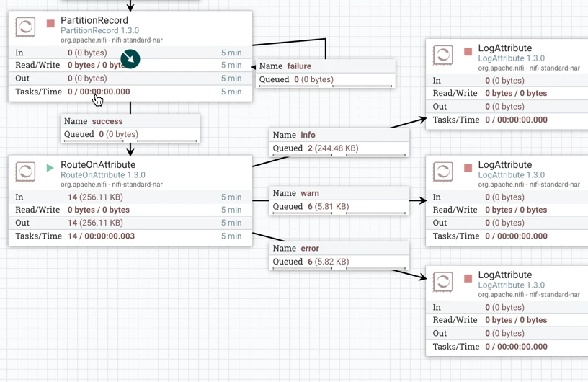Click RouteOnAttribute Read/Write '0 bytes / 0 bytes'

[99, 210]
